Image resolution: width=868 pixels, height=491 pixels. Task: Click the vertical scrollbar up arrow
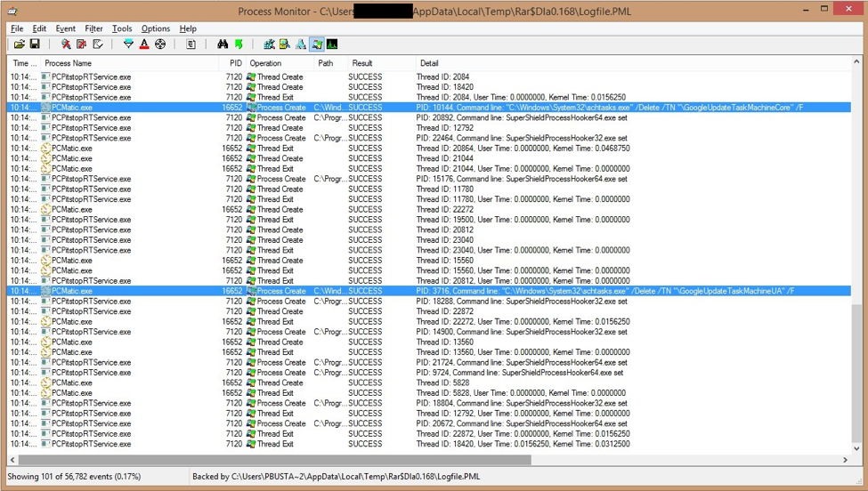(856, 61)
